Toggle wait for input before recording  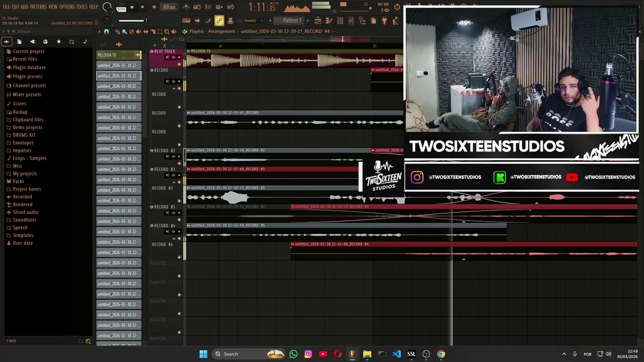[197, 7]
